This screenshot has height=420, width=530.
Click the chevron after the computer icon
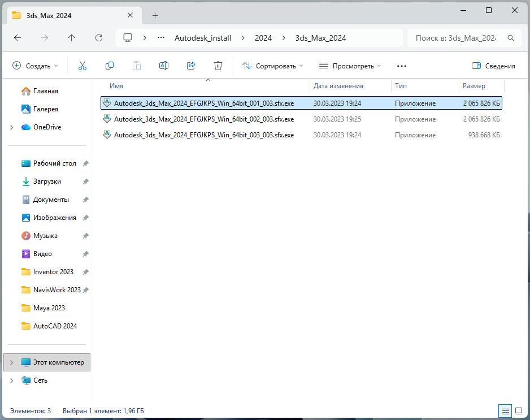(x=145, y=38)
